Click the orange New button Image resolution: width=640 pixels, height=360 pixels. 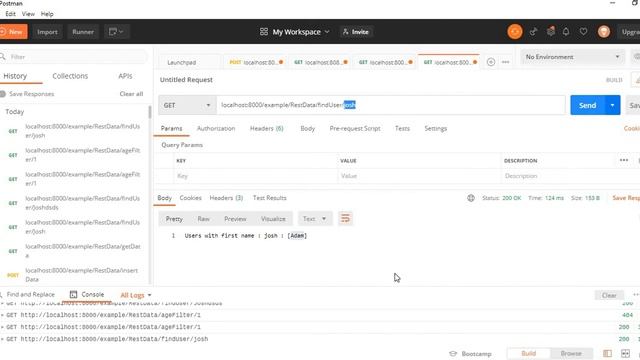pyautogui.click(x=13, y=32)
